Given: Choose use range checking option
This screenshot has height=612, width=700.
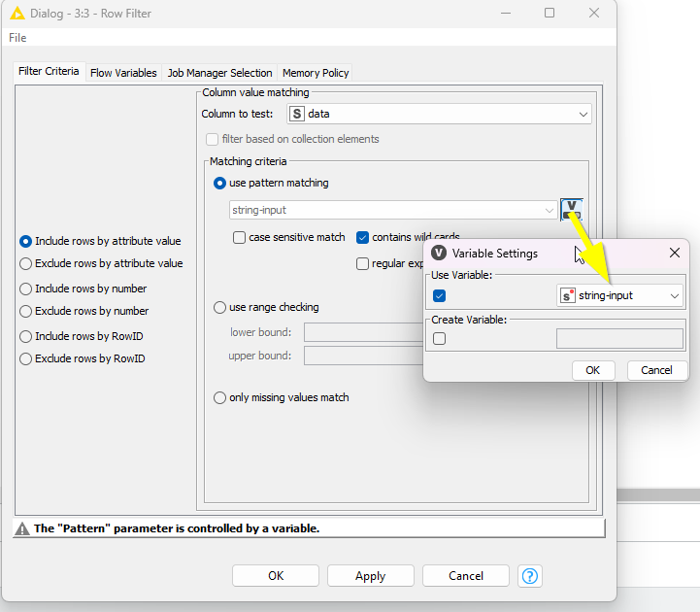Looking at the screenshot, I should click(219, 307).
